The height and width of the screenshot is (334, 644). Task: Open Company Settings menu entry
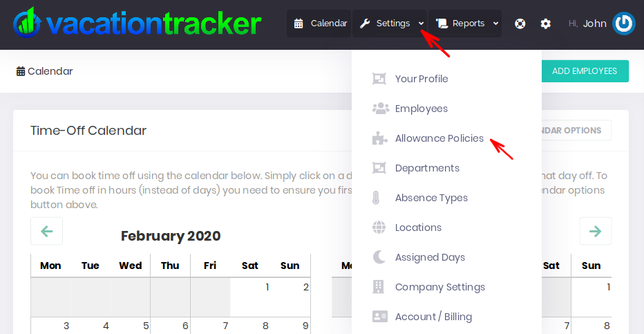[x=439, y=287]
